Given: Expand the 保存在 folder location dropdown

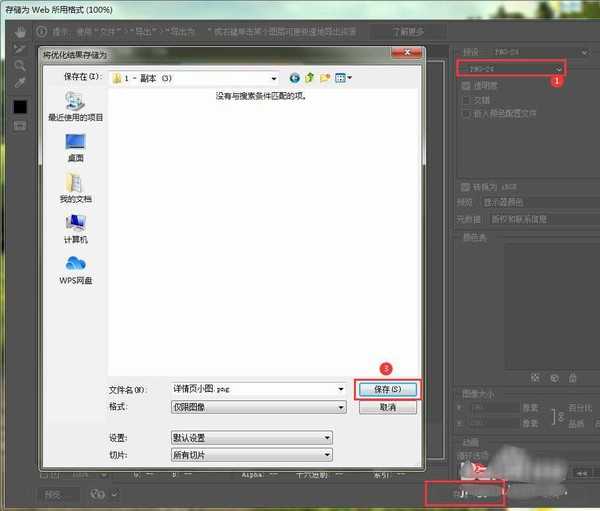Looking at the screenshot, I should coord(273,77).
